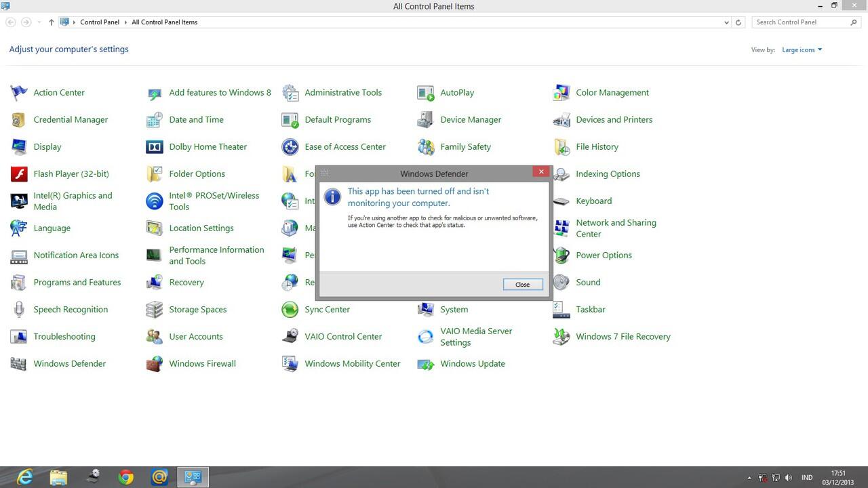Open File Explorer from the taskbar

tap(58, 477)
